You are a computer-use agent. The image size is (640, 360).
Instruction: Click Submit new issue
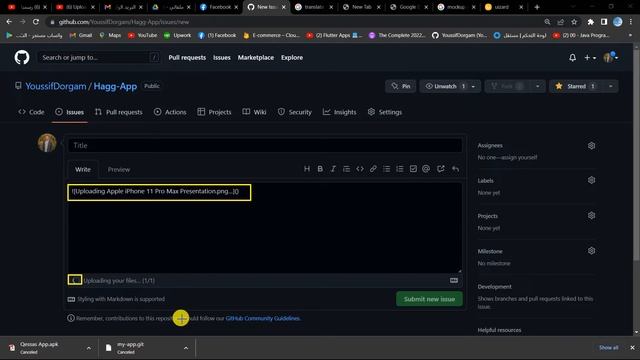(x=429, y=299)
